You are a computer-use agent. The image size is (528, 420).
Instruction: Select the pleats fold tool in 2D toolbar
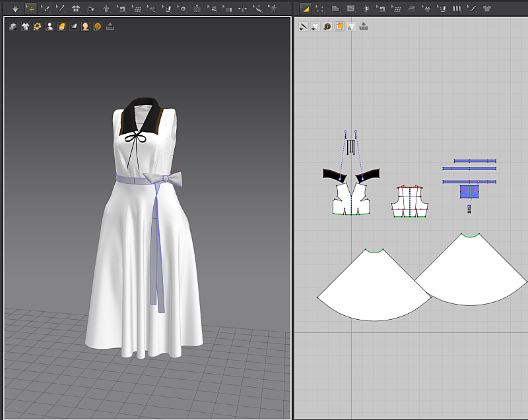(x=456, y=9)
